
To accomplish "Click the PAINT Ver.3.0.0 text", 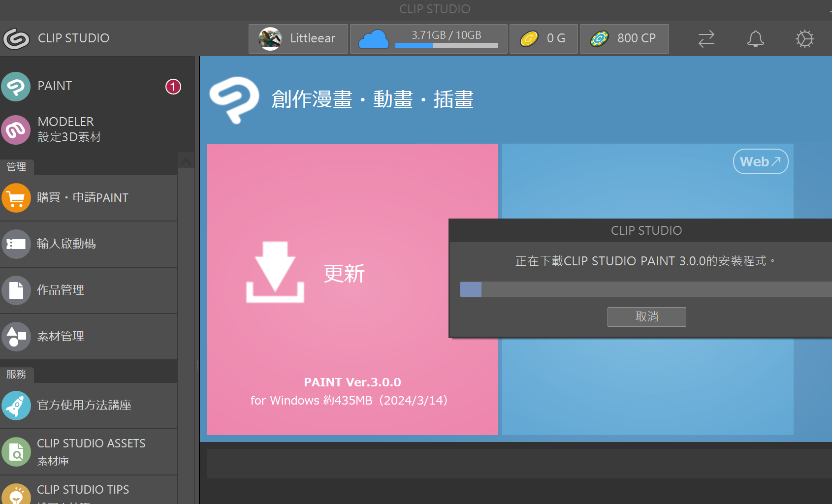I will point(352,382).
